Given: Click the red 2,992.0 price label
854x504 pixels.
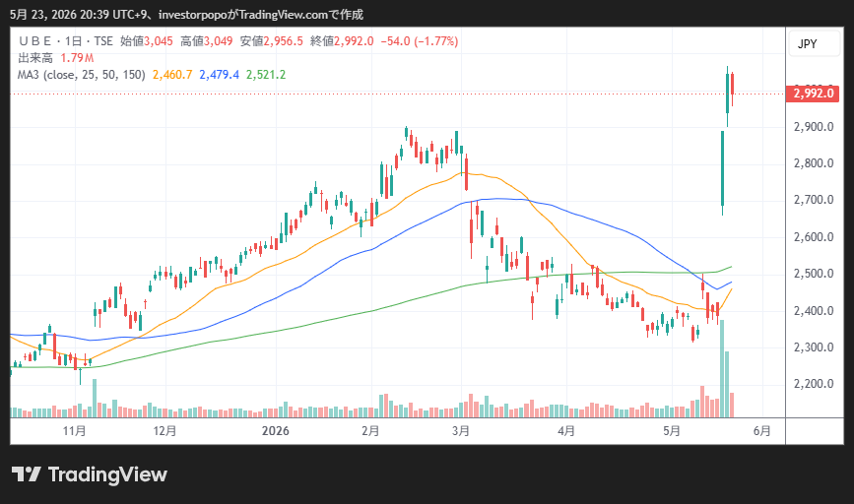Looking at the screenshot, I should click(814, 94).
